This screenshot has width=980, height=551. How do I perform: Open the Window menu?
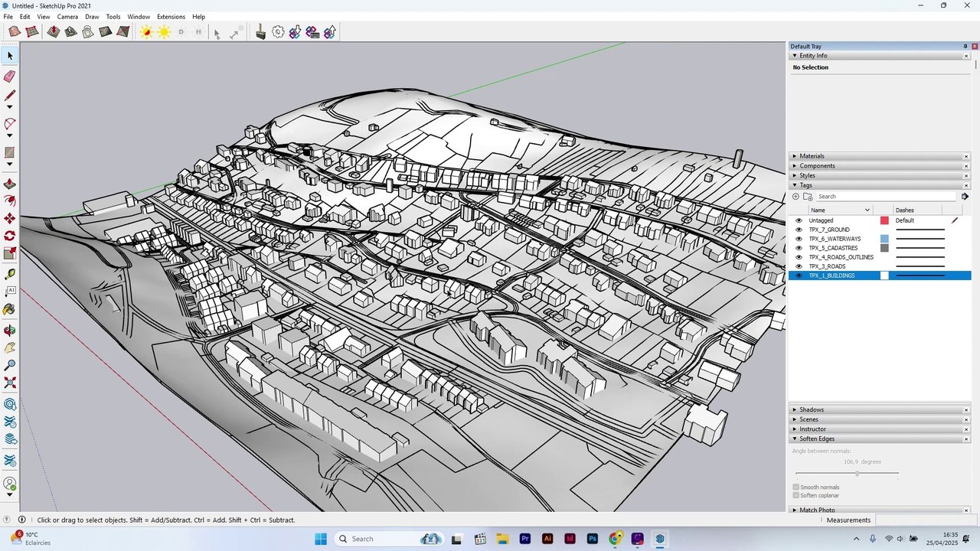(x=139, y=17)
